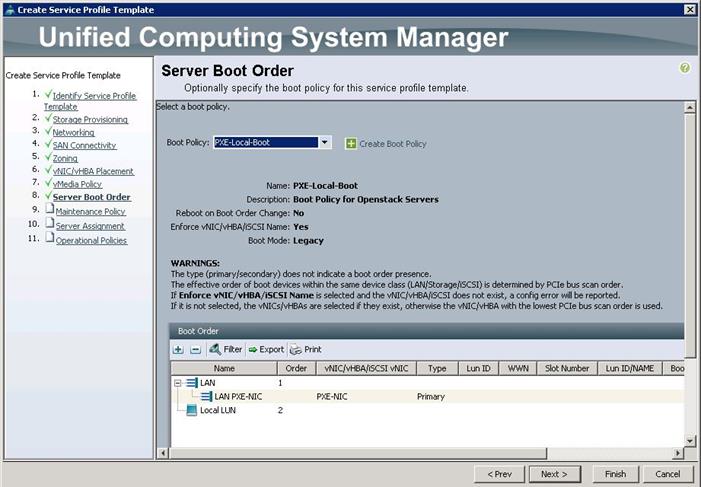Click the page icon next to Maintenance Policy
Screen dimensions: 701x487
click(50, 209)
